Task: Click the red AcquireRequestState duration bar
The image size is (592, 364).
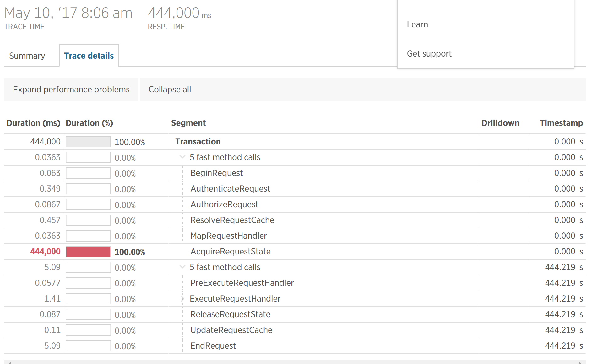Action: (88, 251)
